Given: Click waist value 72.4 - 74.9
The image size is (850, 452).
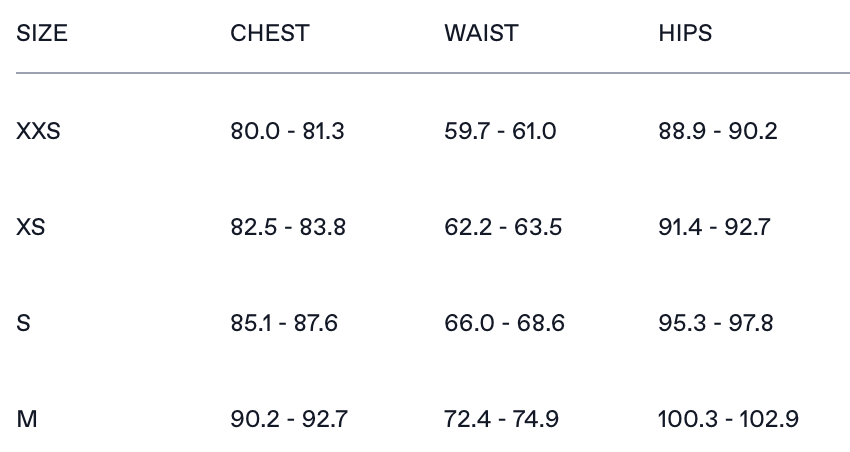Looking at the screenshot, I should pyautogui.click(x=502, y=419).
